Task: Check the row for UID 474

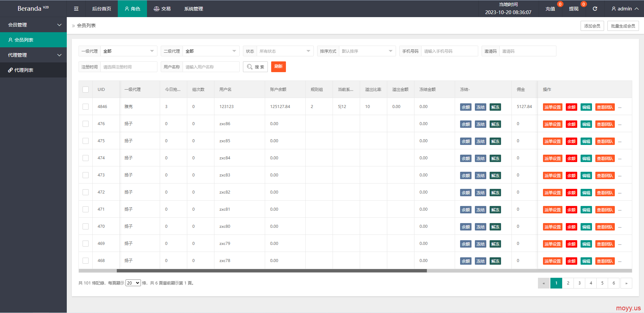Action: tap(86, 158)
